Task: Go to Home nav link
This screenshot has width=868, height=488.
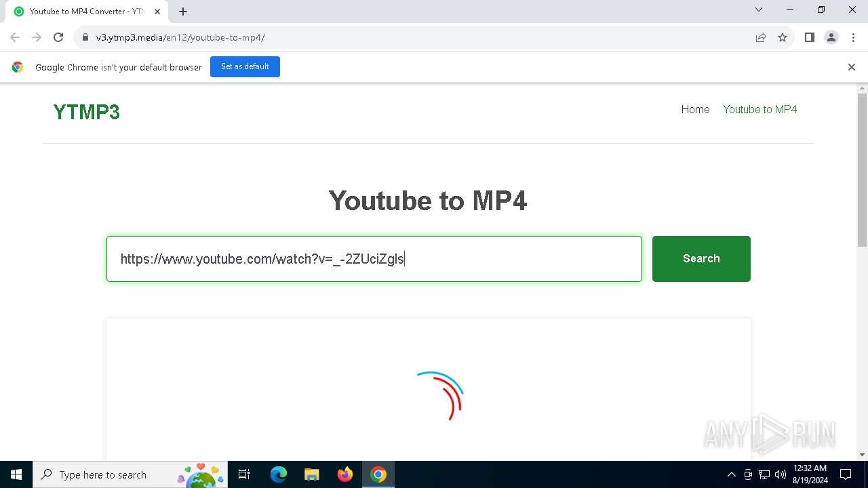Action: coord(695,109)
